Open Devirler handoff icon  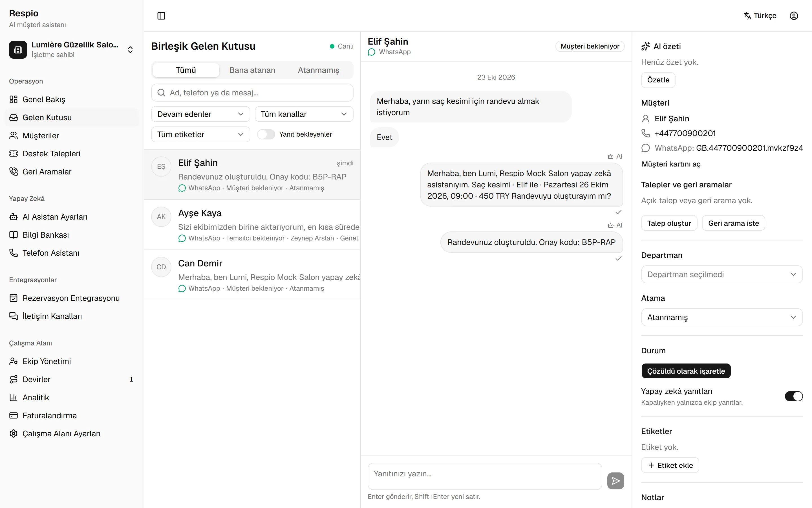tap(14, 379)
